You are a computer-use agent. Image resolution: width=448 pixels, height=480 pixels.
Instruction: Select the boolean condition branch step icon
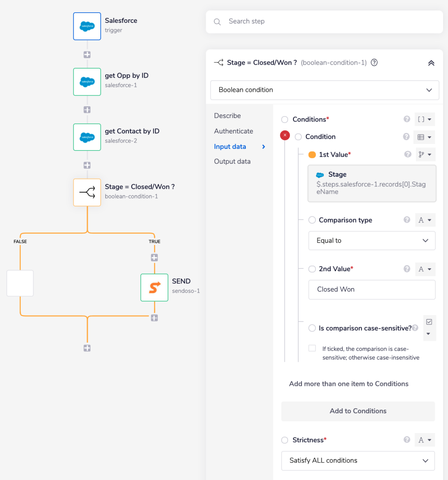[x=87, y=193]
